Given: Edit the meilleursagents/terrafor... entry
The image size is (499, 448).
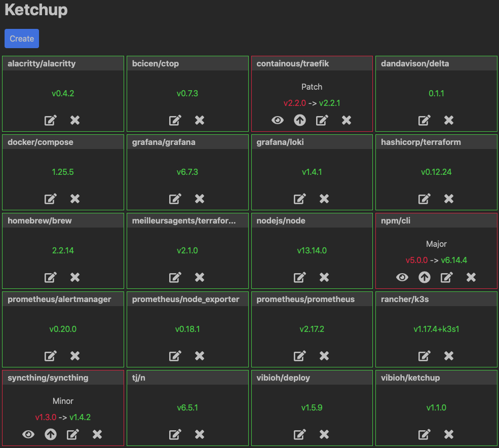Looking at the screenshot, I should pyautogui.click(x=175, y=277).
